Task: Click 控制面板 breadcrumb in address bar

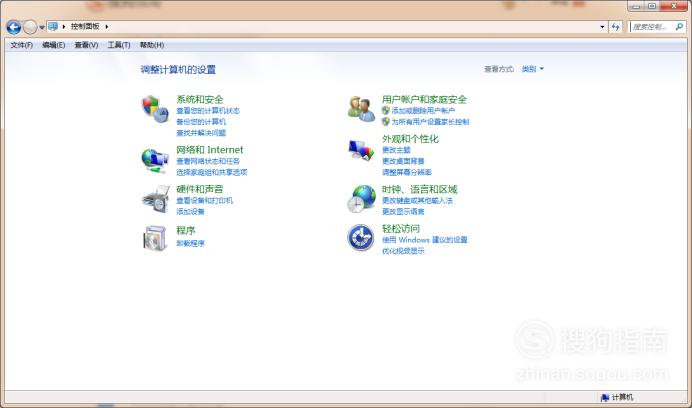Action: click(x=85, y=26)
